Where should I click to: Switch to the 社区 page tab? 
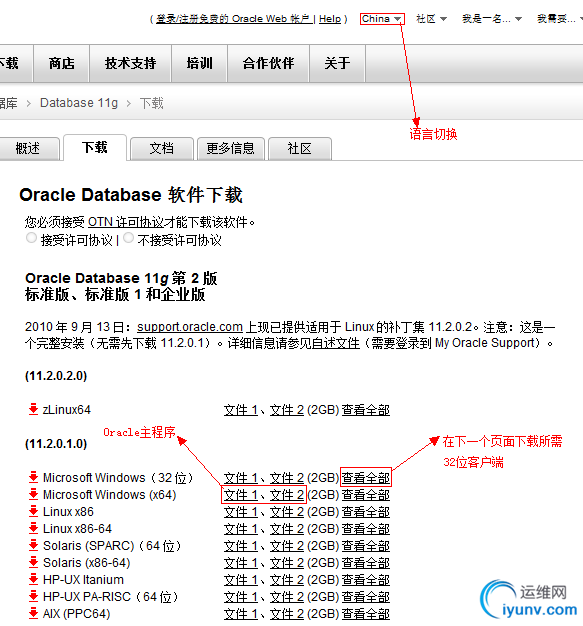299,149
